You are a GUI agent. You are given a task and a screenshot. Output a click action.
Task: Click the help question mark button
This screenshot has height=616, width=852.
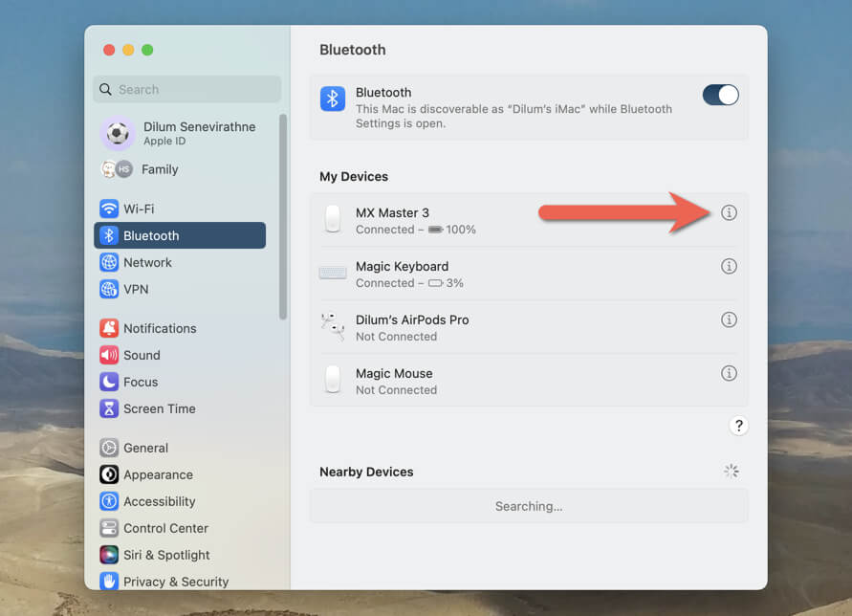click(x=738, y=425)
